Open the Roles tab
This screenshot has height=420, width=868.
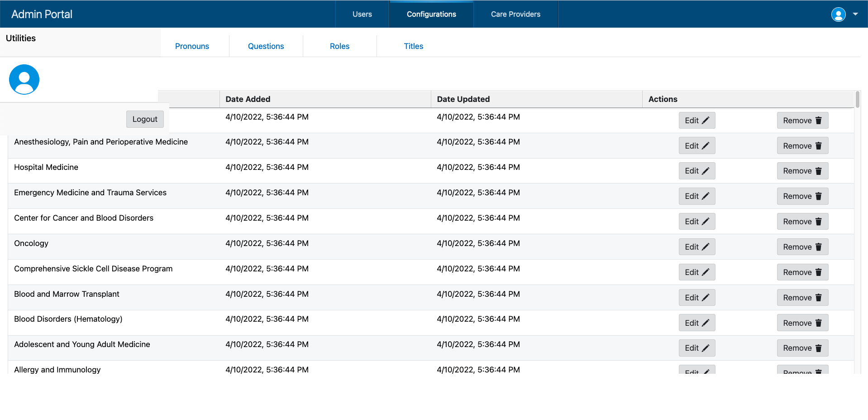click(339, 46)
